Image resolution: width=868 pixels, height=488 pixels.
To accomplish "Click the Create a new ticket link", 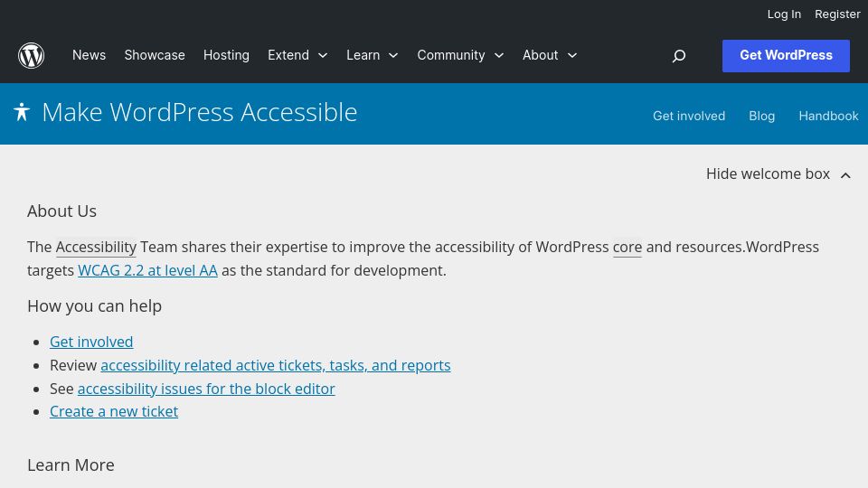I will (114, 412).
